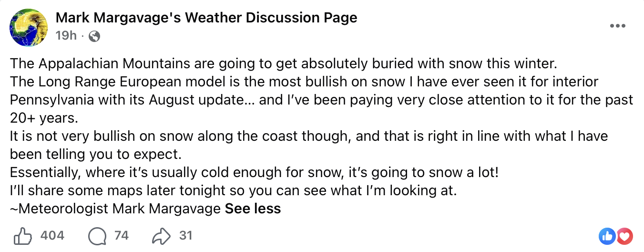Screen dimensions: 644x252
Task: Open Mark Margavage's Weather Discussion Page link
Action: pyautogui.click(x=206, y=18)
